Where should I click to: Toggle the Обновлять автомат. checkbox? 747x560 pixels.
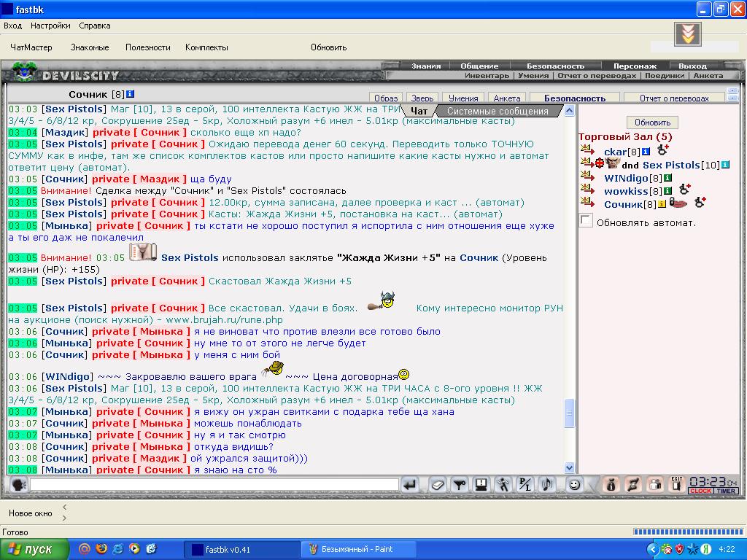point(586,220)
